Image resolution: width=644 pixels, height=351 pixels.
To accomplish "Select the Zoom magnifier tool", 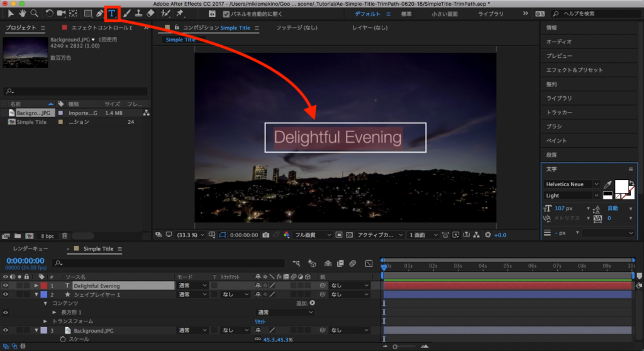I will [x=35, y=13].
